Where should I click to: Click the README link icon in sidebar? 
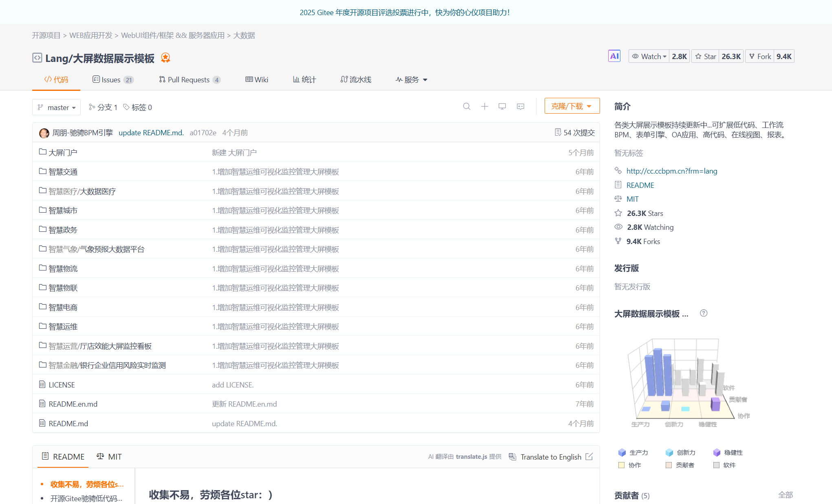click(618, 185)
